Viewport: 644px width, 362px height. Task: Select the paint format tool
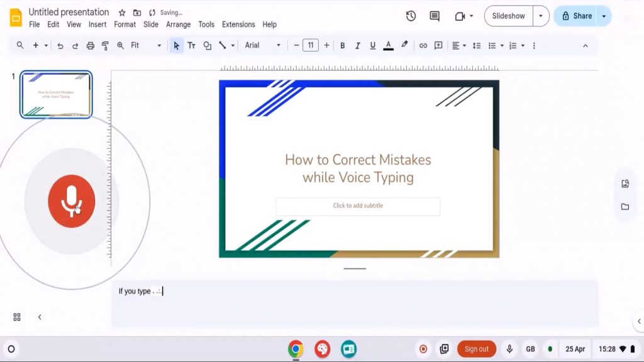click(x=106, y=45)
